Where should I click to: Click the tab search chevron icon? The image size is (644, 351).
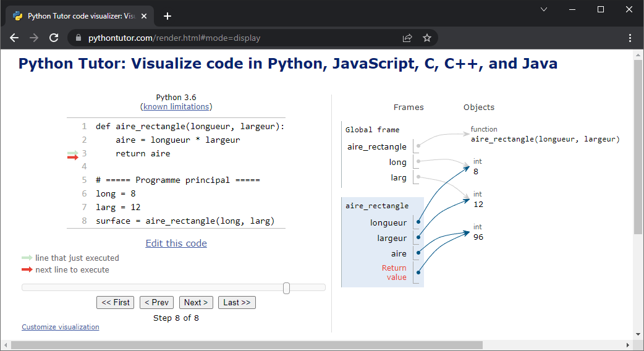coord(544,9)
